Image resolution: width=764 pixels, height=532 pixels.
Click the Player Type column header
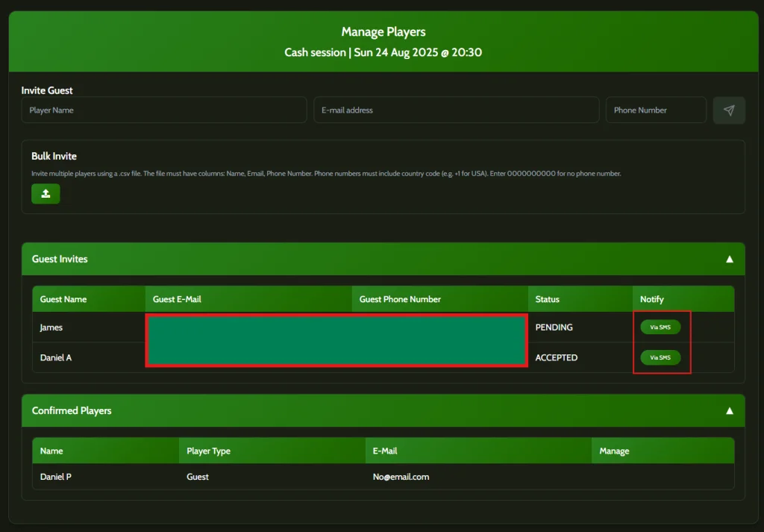click(208, 451)
